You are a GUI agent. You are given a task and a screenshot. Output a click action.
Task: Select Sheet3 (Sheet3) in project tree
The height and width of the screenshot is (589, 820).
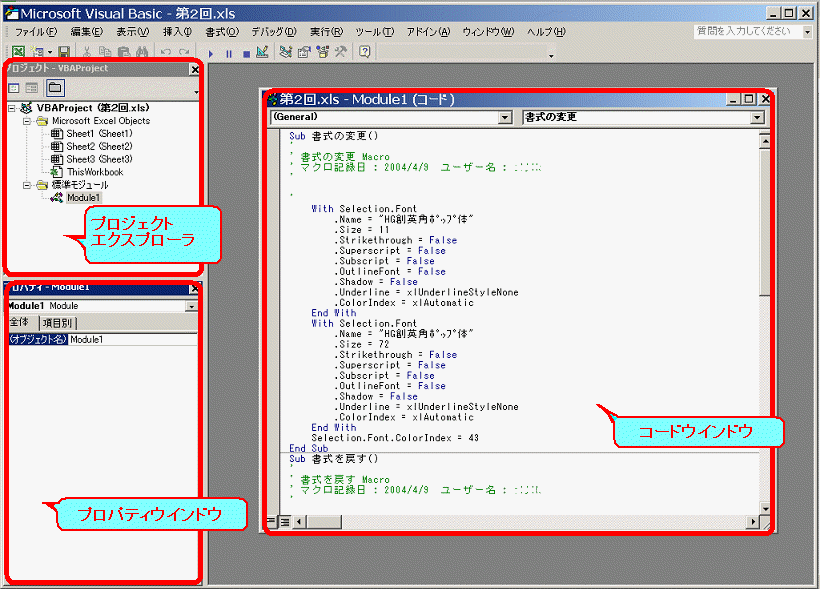click(99, 159)
